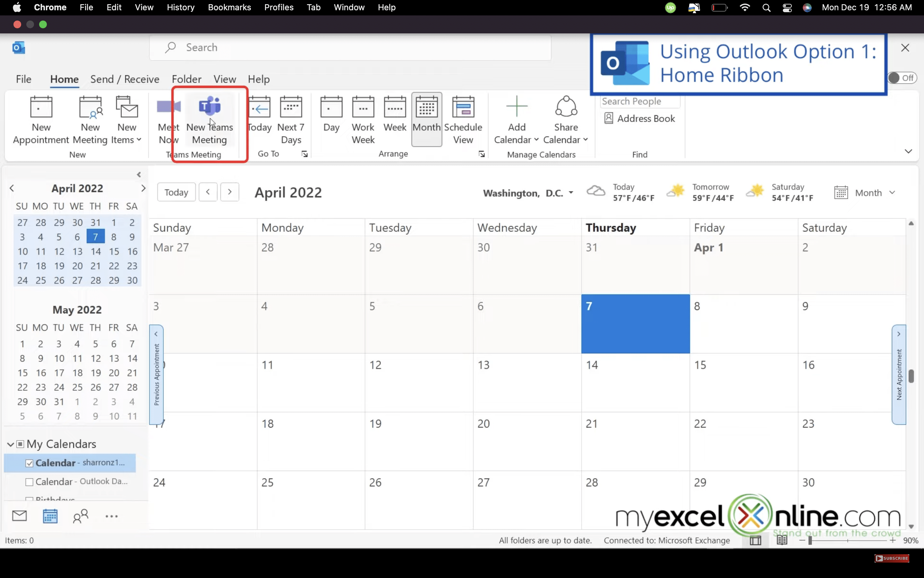This screenshot has height=578, width=924.
Task: Go to next month in calendar header
Action: [230, 192]
